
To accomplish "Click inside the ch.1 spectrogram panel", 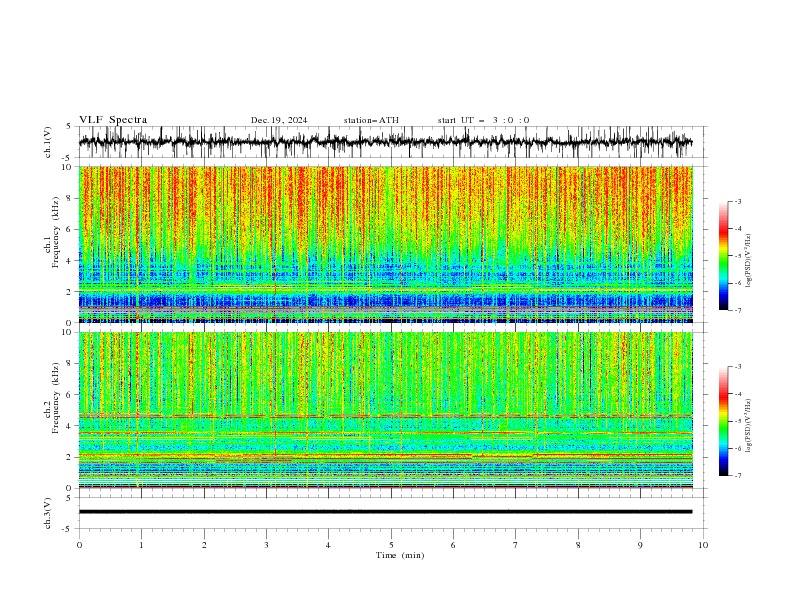I will (x=385, y=244).
